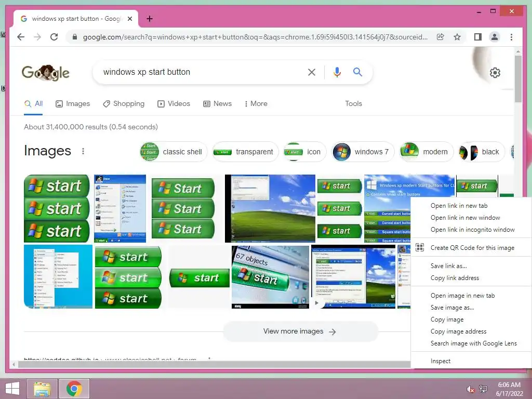This screenshot has width=532, height=399.
Task: Open File Explorer from the taskbar
Action: [x=42, y=389]
